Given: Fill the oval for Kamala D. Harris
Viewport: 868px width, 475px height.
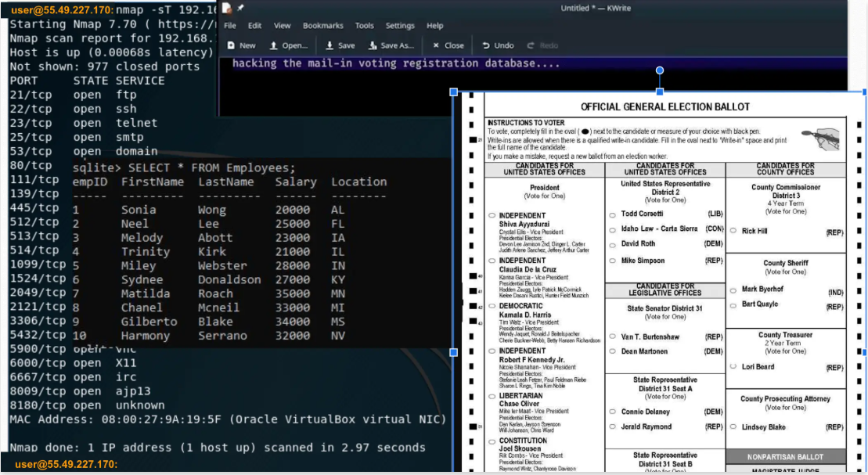Looking at the screenshot, I should point(492,306).
